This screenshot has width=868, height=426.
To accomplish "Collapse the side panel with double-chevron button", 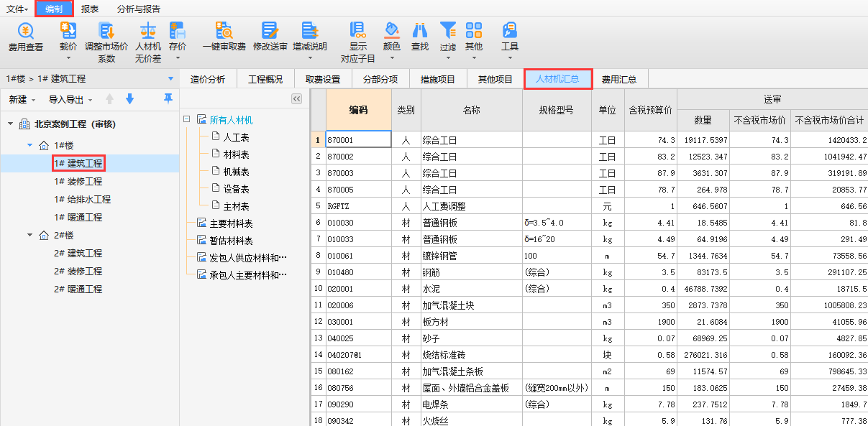I will pyautogui.click(x=296, y=99).
